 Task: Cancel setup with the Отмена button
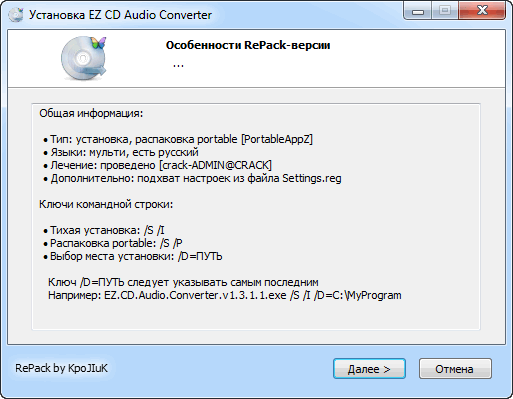pyautogui.click(x=455, y=369)
